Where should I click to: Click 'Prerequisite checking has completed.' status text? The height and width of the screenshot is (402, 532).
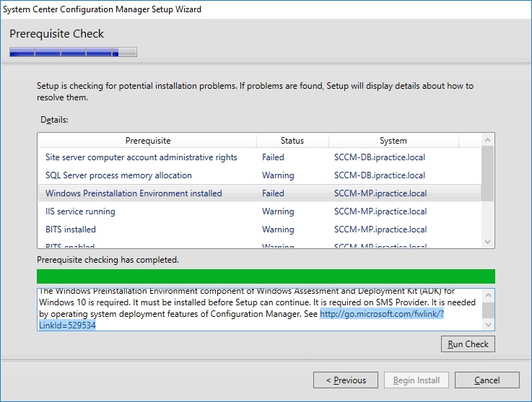tap(108, 260)
